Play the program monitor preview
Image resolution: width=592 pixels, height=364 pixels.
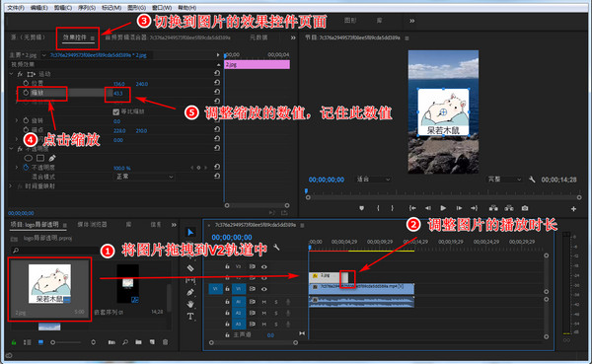click(443, 208)
